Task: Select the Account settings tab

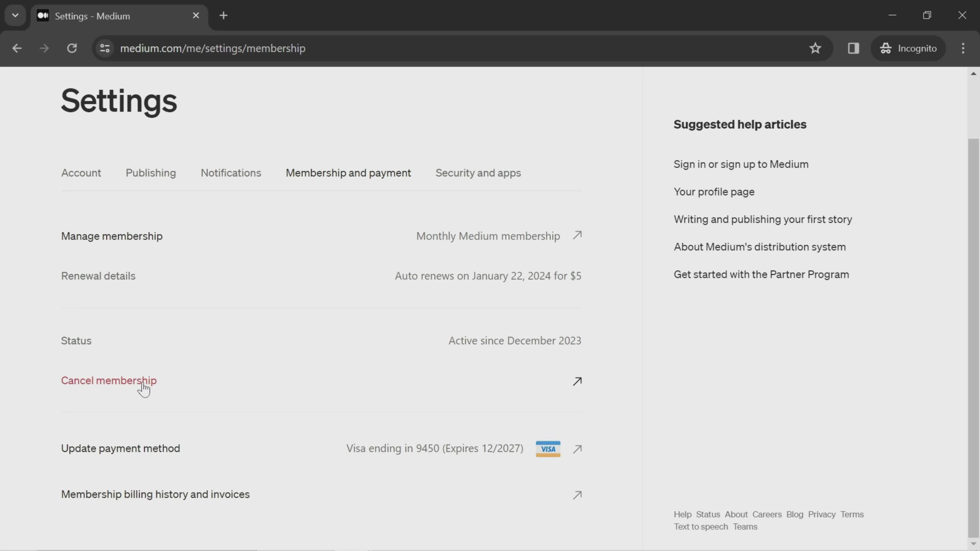Action: coord(81,173)
